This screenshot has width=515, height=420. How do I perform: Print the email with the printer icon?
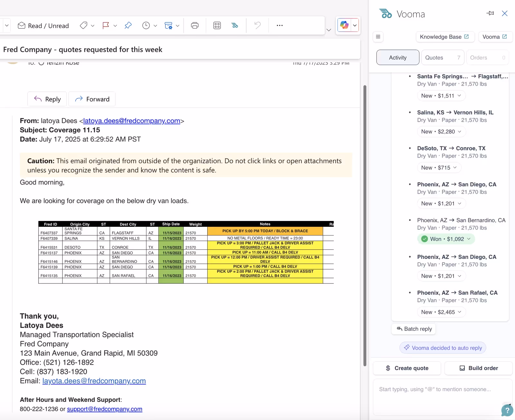pyautogui.click(x=195, y=25)
